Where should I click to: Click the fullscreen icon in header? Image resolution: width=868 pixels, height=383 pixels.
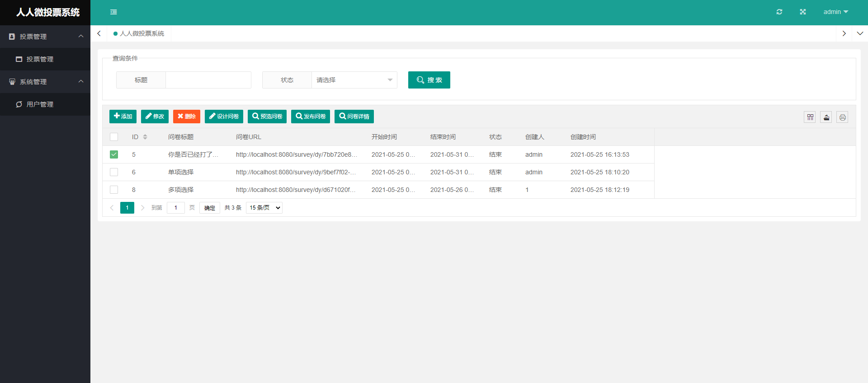[803, 12]
